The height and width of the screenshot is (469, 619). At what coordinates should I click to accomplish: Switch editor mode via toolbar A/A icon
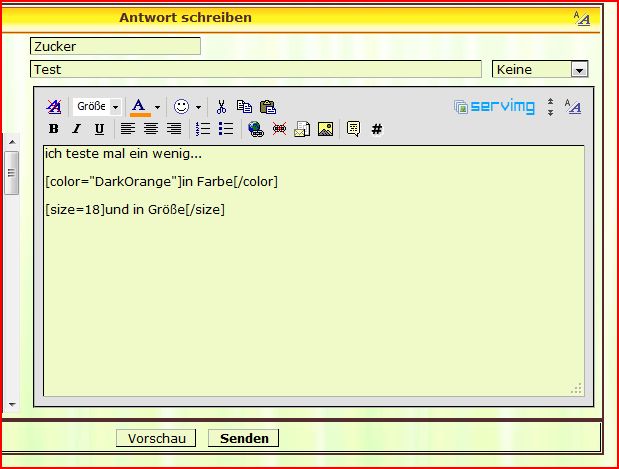pyautogui.click(x=572, y=107)
